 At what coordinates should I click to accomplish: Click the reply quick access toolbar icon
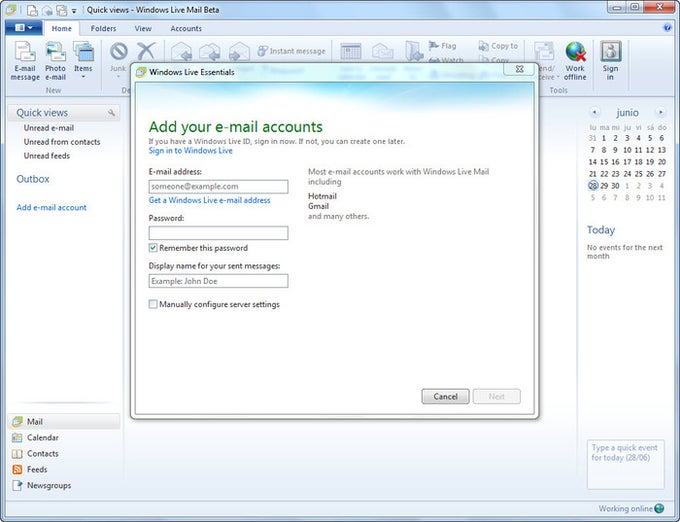coord(47,10)
